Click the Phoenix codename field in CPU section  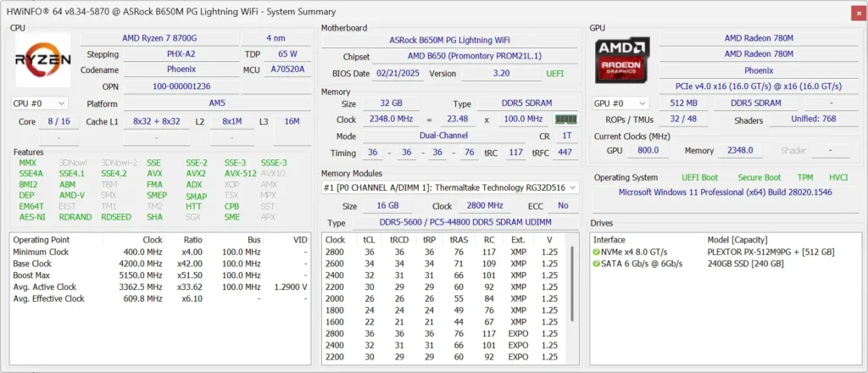[x=181, y=70]
